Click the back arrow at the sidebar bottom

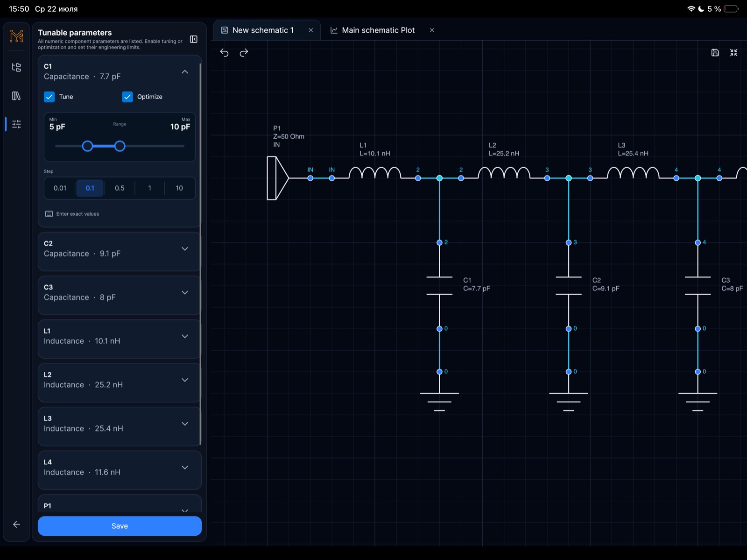[16, 525]
